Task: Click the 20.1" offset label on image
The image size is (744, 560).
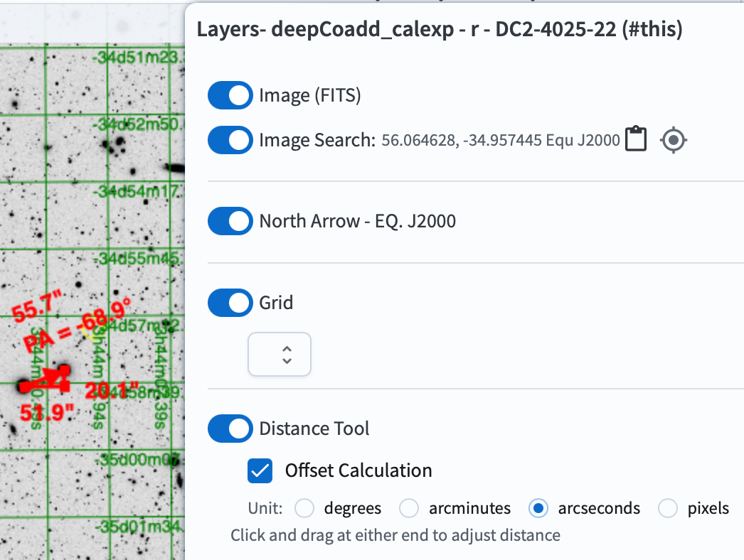Action: tap(105, 391)
